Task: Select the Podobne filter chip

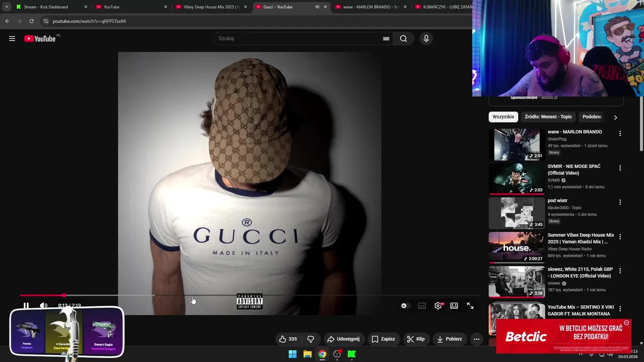Action: coord(592,117)
